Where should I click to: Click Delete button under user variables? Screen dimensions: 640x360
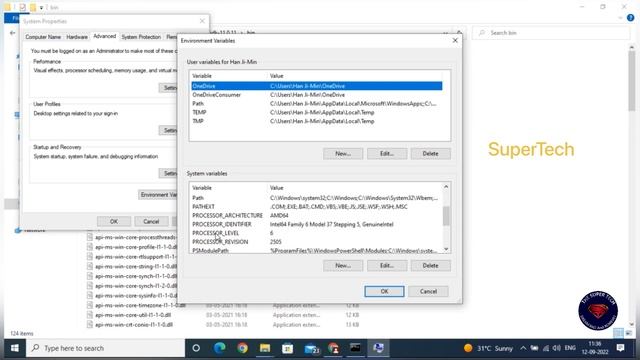coord(431,153)
